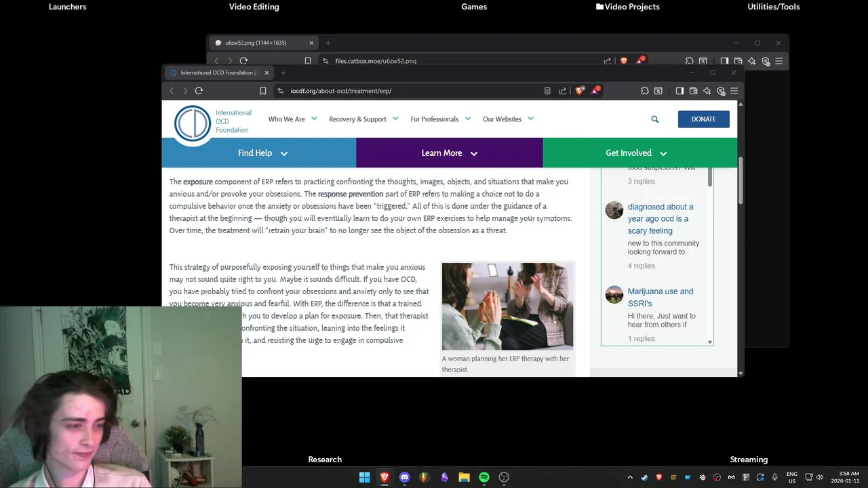
Task: Open OBS Studio from the taskbar
Action: click(x=504, y=477)
